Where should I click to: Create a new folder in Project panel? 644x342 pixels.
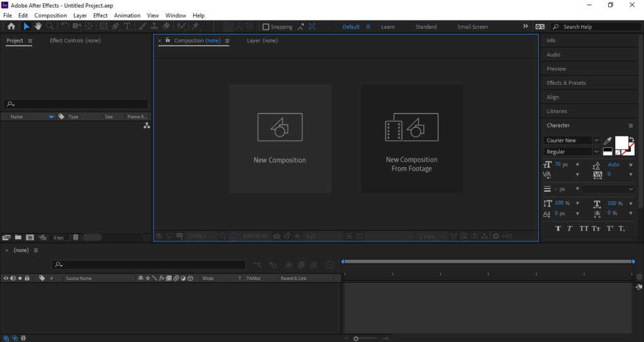(x=18, y=237)
